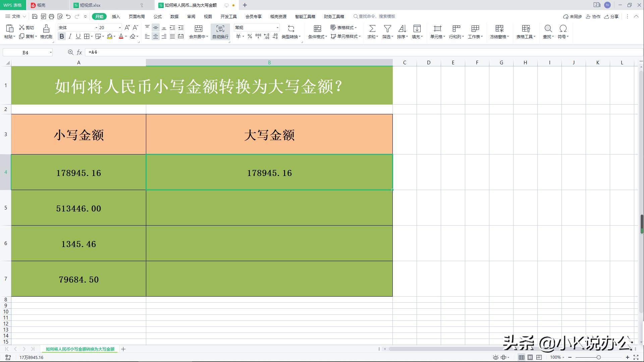The image size is (644, 362).
Task: Select the 符号 symbol icon
Action: tap(562, 31)
